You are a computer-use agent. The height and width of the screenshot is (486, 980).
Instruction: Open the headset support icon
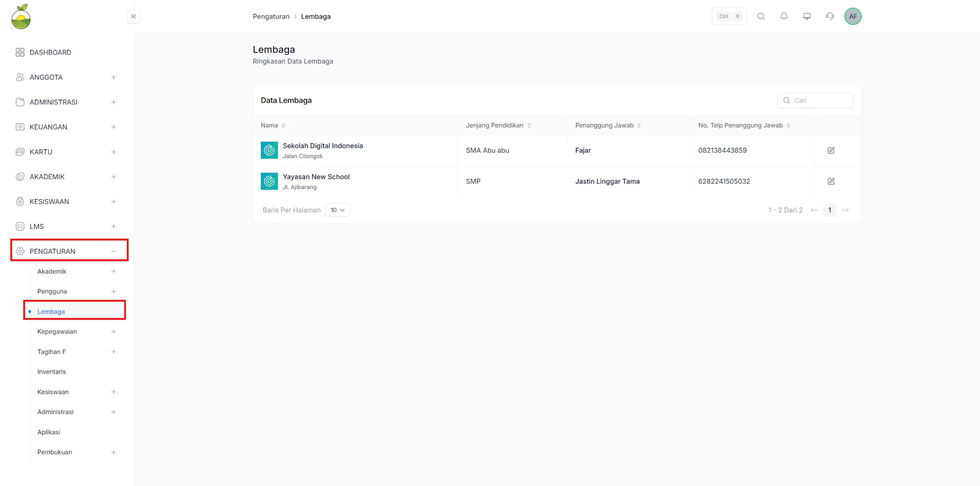(x=830, y=16)
